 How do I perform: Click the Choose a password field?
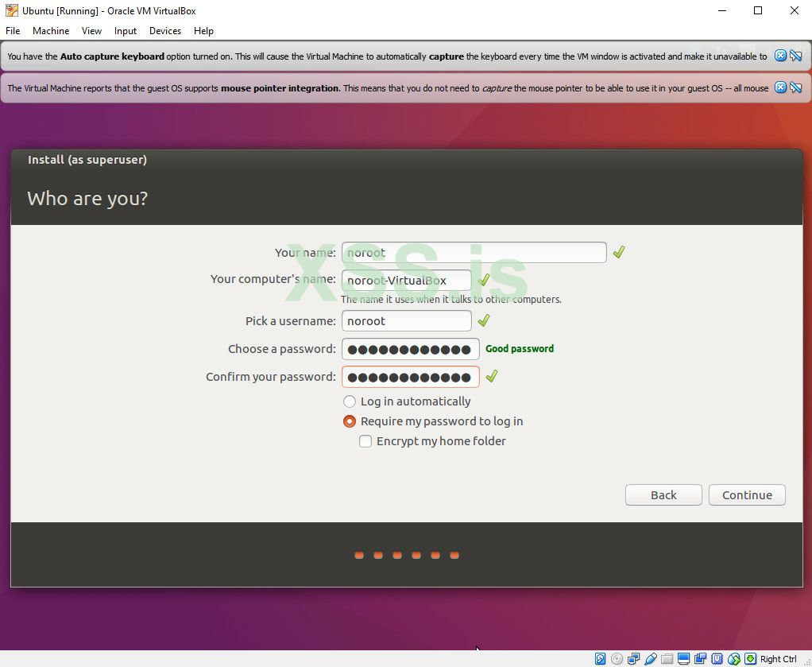tap(410, 349)
